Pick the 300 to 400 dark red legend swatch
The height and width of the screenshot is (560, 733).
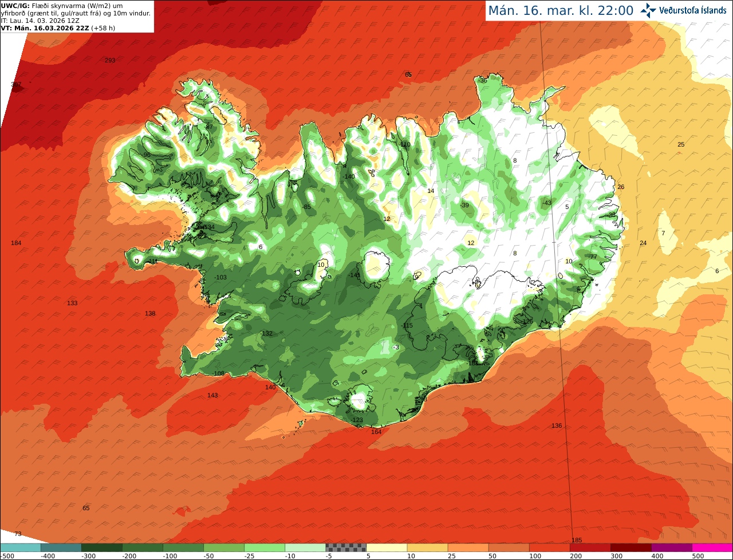tap(630, 547)
